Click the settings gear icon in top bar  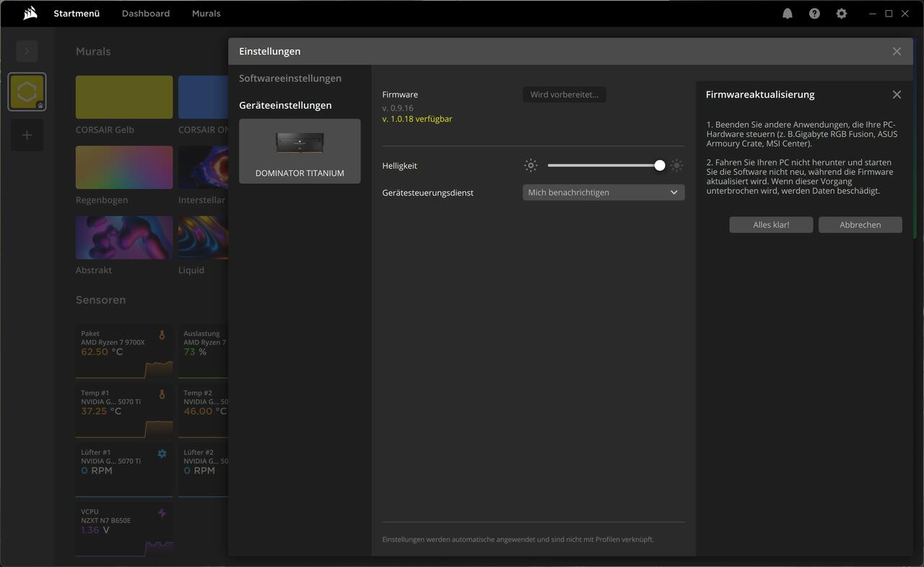click(841, 14)
